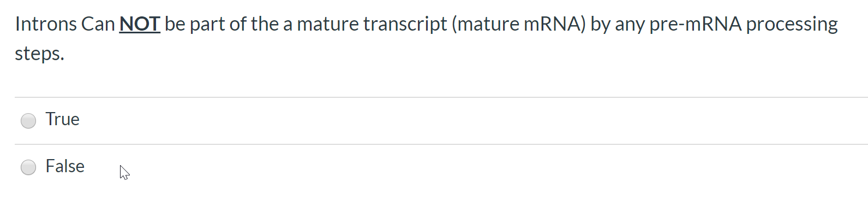
Task: Click the "True" answer label
Action: [63, 119]
